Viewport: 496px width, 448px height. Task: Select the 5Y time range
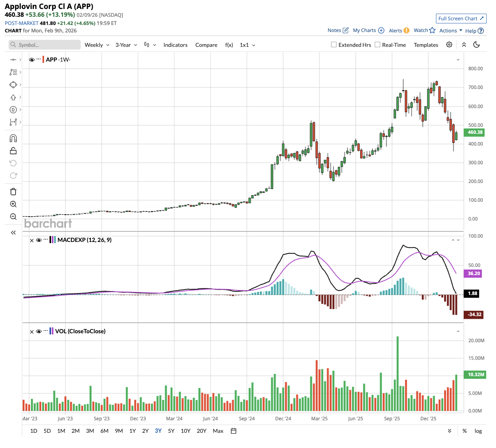(x=171, y=431)
